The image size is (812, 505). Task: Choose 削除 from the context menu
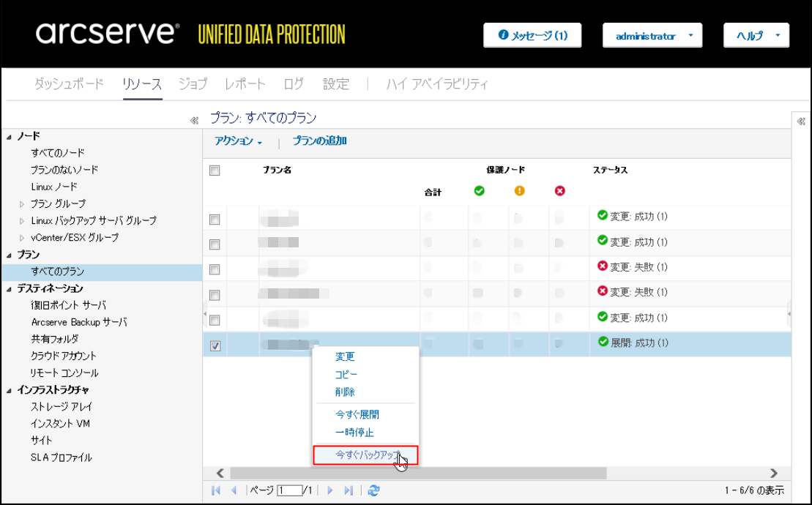pyautogui.click(x=345, y=392)
